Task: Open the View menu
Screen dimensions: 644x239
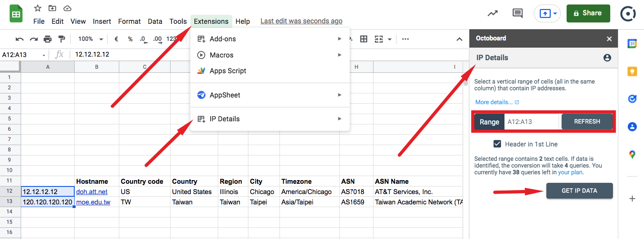Action: [x=78, y=21]
